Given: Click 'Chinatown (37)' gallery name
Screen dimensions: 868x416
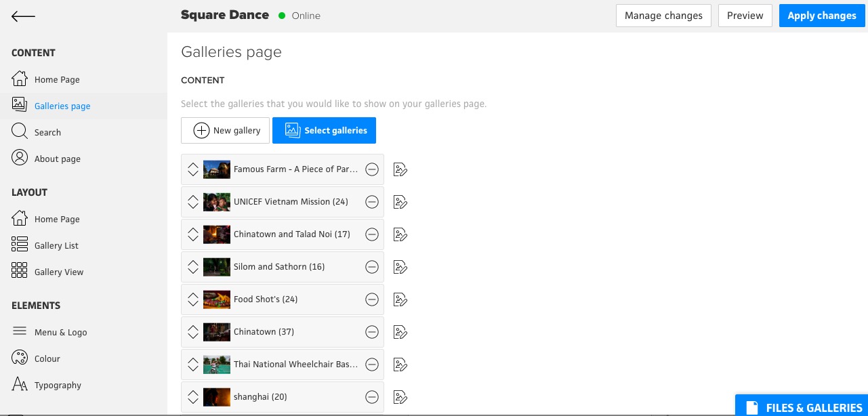Looking at the screenshot, I should coord(264,332).
